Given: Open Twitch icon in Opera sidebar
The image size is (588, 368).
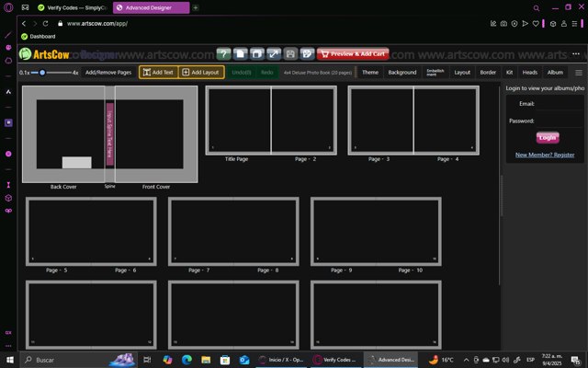Looking at the screenshot, I should click(8, 122).
